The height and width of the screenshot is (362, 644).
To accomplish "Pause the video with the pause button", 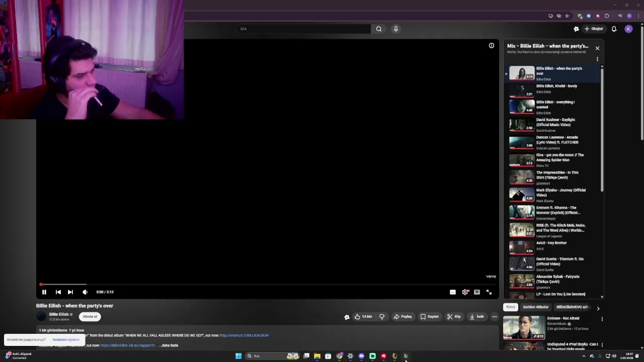I will point(44,292).
